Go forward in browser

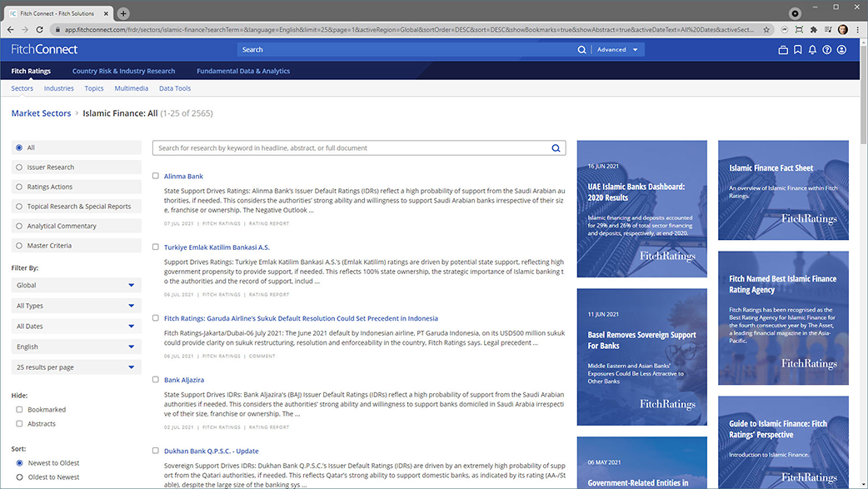pyautogui.click(x=25, y=29)
